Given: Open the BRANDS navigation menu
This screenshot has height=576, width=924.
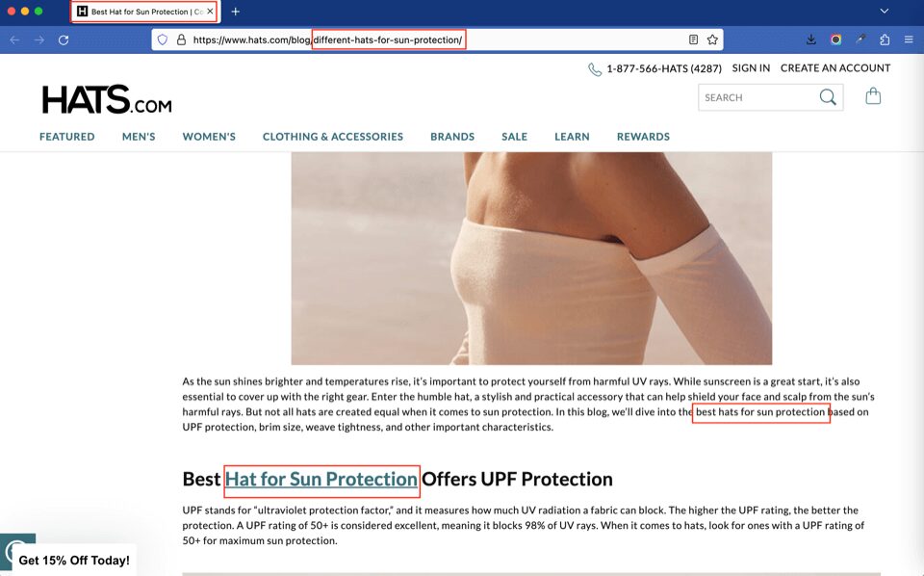Looking at the screenshot, I should [x=452, y=137].
